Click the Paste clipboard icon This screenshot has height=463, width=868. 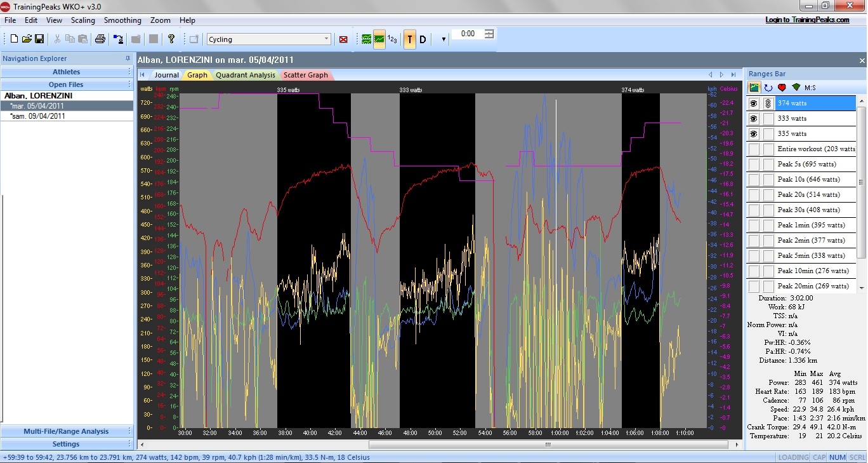click(82, 39)
